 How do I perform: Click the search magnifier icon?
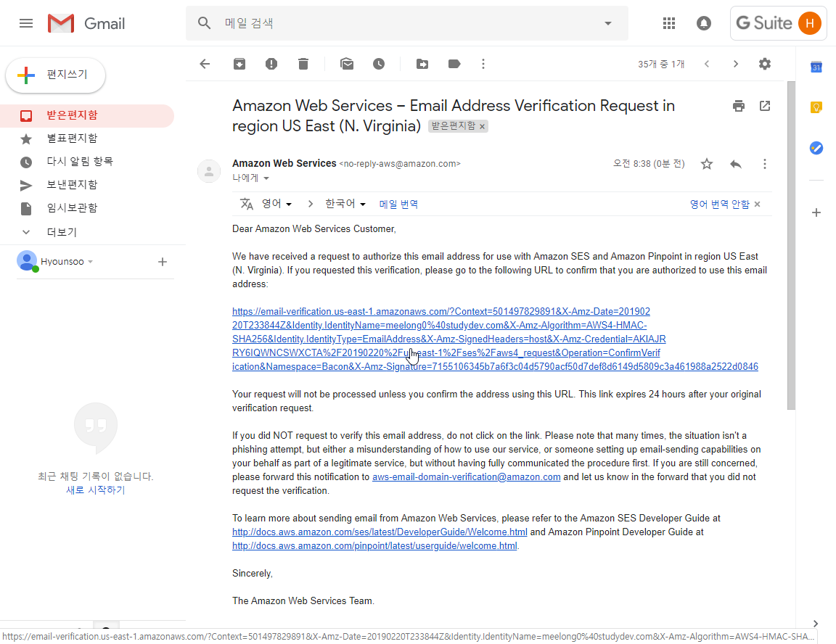tap(204, 23)
